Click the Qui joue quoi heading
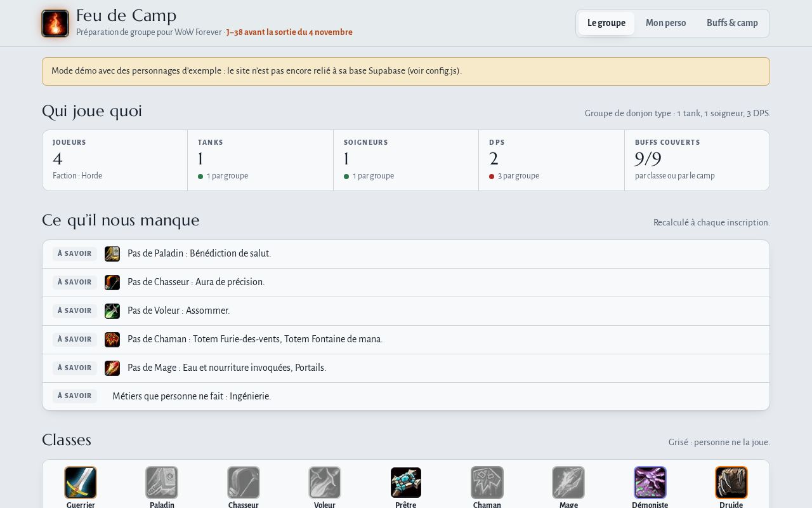 92,111
